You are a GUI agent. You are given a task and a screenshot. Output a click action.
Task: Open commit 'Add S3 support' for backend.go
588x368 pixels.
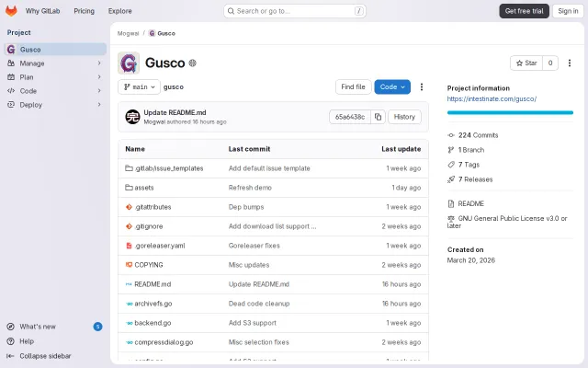[x=253, y=323]
